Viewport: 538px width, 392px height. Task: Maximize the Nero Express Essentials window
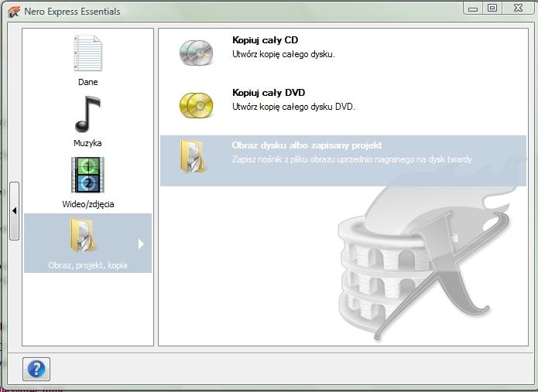tap(492, 8)
